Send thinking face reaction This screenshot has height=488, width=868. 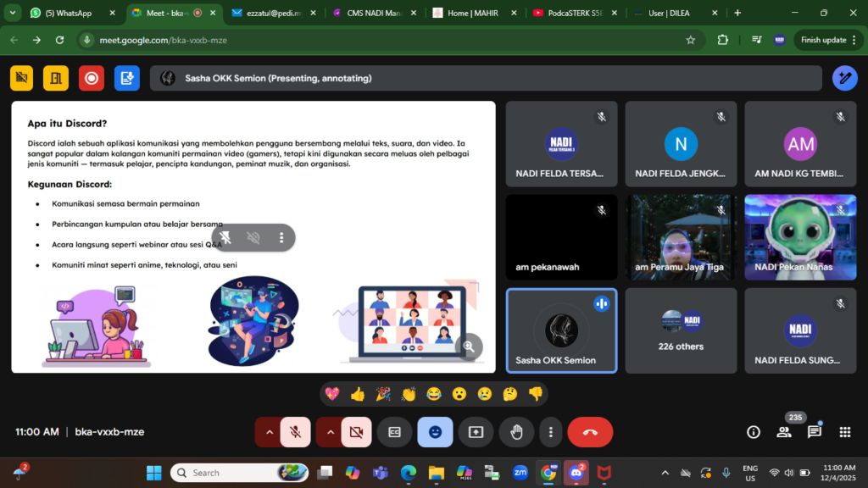coord(509,394)
